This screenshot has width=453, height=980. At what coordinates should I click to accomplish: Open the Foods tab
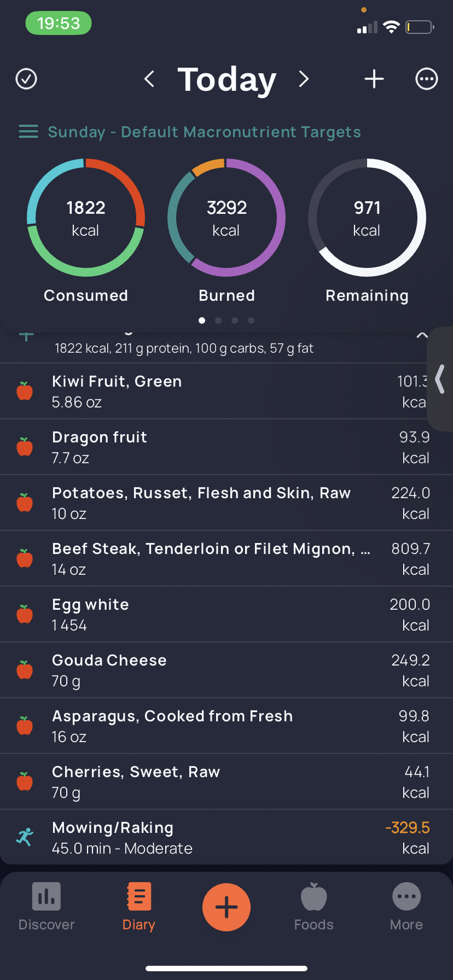click(x=314, y=907)
